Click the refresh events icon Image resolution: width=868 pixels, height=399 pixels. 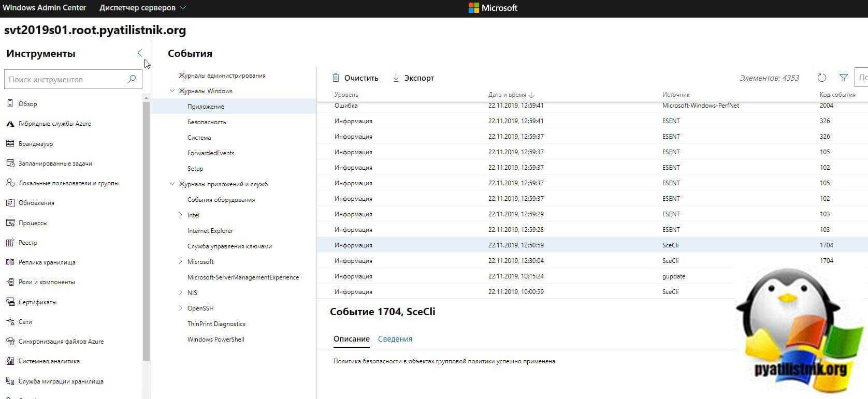pos(821,78)
